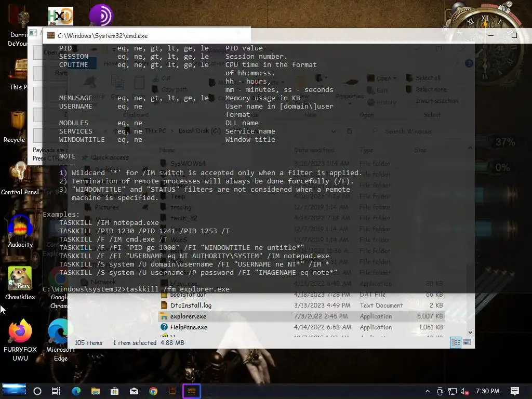This screenshot has height=399, width=532.
Task: Switch Explorer to large icons view button
Action: 467,342
